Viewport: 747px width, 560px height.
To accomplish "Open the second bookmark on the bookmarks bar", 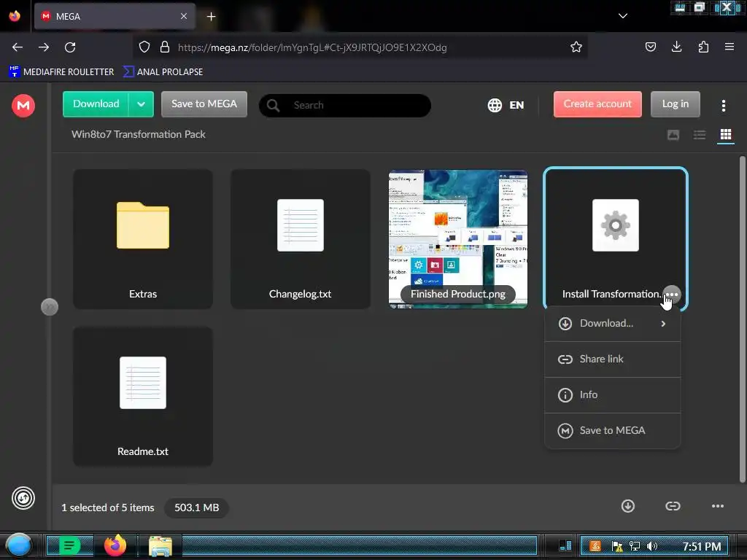I will pyautogui.click(x=163, y=72).
